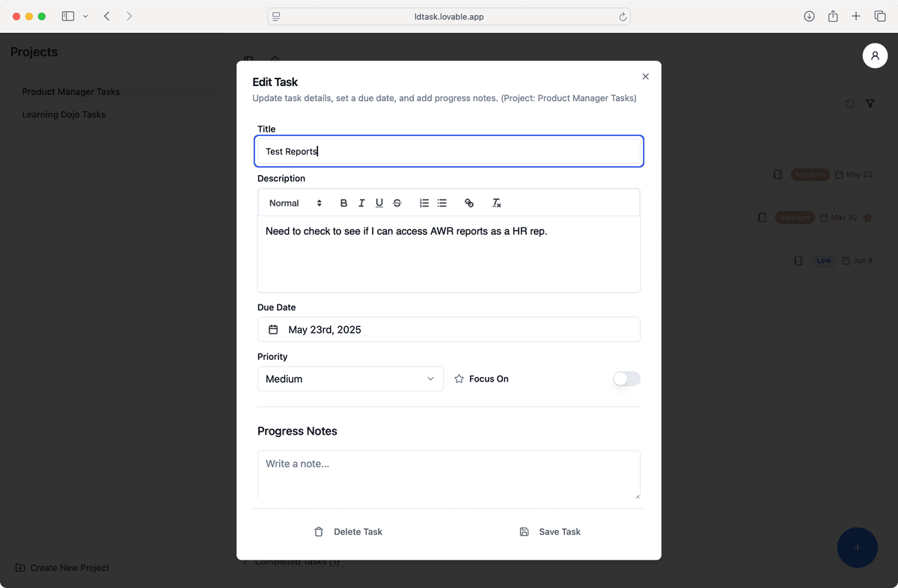Select the Learning Dojo Tasks project

coord(64,114)
